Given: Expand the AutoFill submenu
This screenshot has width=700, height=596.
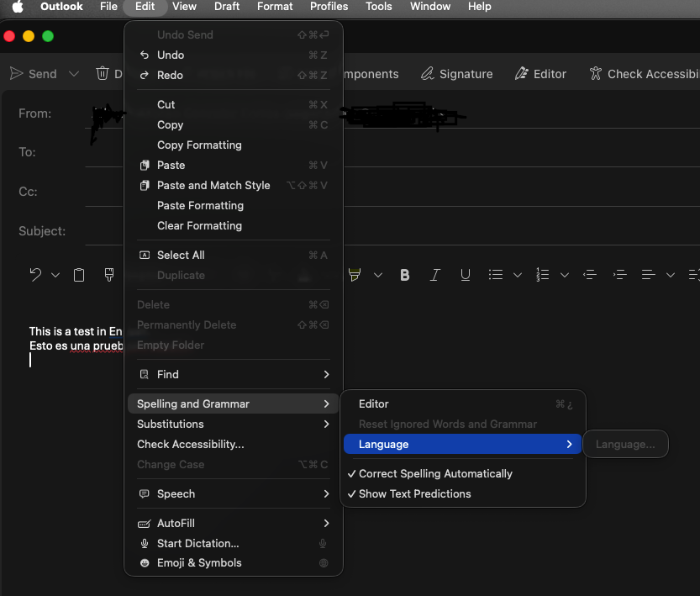Looking at the screenshot, I should pyautogui.click(x=233, y=523).
